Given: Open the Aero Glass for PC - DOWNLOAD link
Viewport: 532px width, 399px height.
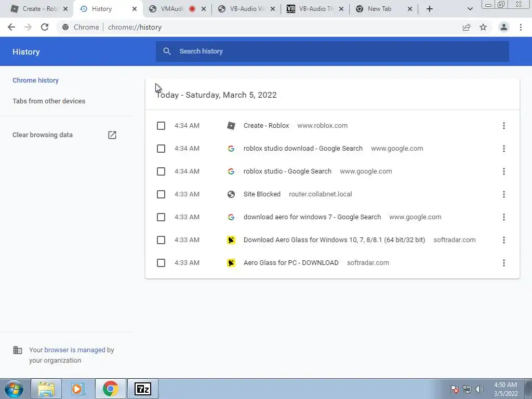Looking at the screenshot, I should pos(291,263).
